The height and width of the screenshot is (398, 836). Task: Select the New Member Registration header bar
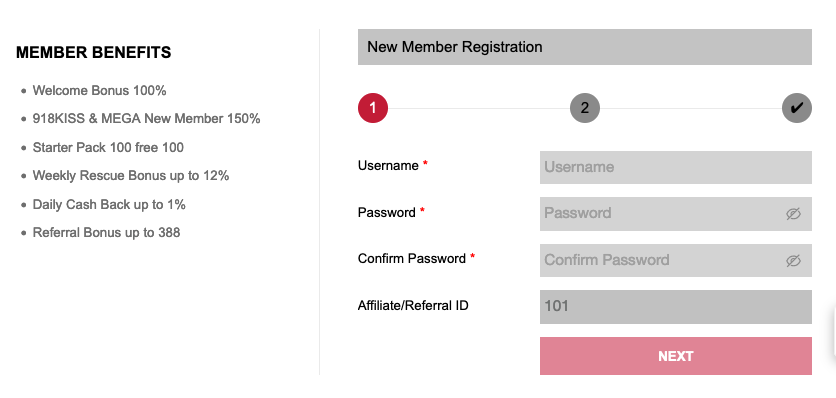click(585, 47)
